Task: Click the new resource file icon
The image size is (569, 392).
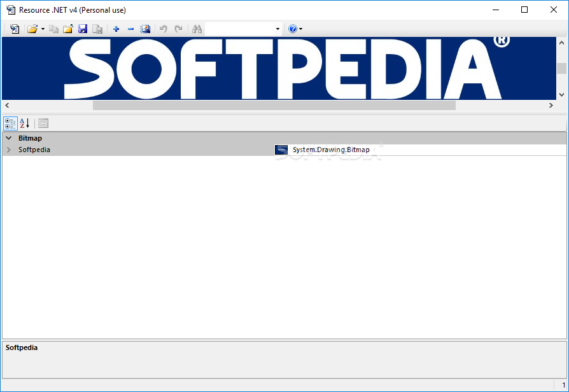Action: tap(15, 29)
